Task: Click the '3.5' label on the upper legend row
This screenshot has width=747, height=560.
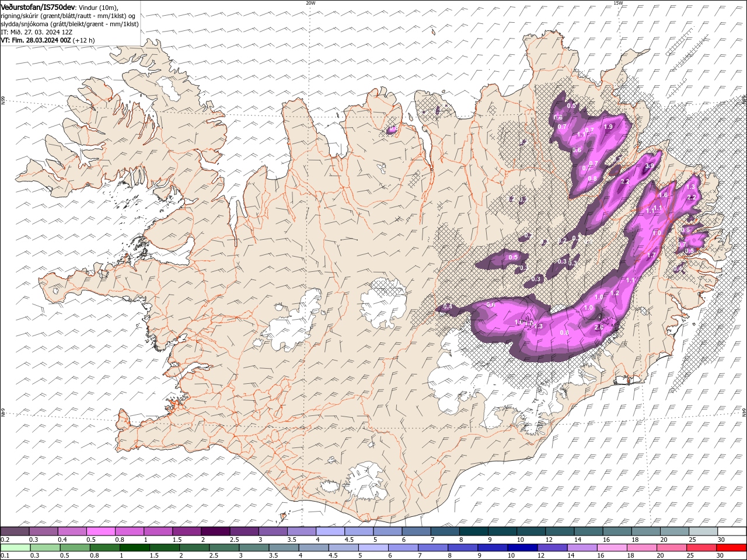Action: point(292,540)
